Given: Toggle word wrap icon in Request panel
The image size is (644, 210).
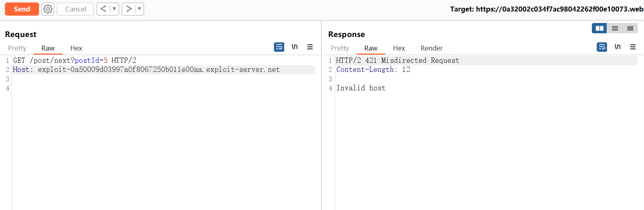Looking at the screenshot, I should (x=279, y=47).
